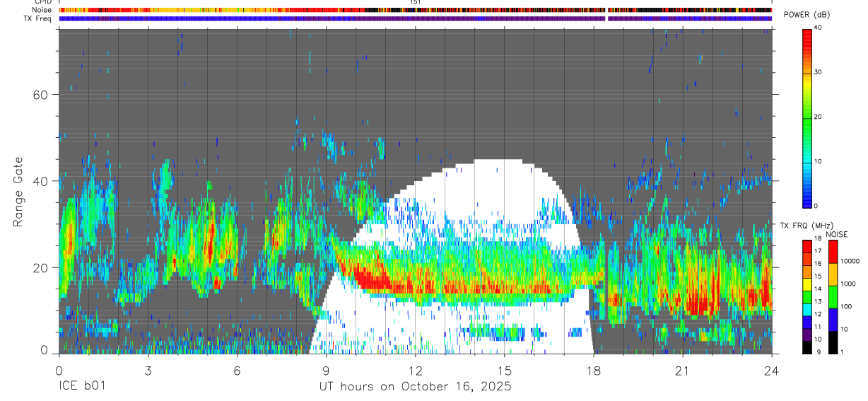This screenshot has height=401, width=868.
Task: Click the 10000 label on the NOISE legend
Action: pyautogui.click(x=850, y=261)
